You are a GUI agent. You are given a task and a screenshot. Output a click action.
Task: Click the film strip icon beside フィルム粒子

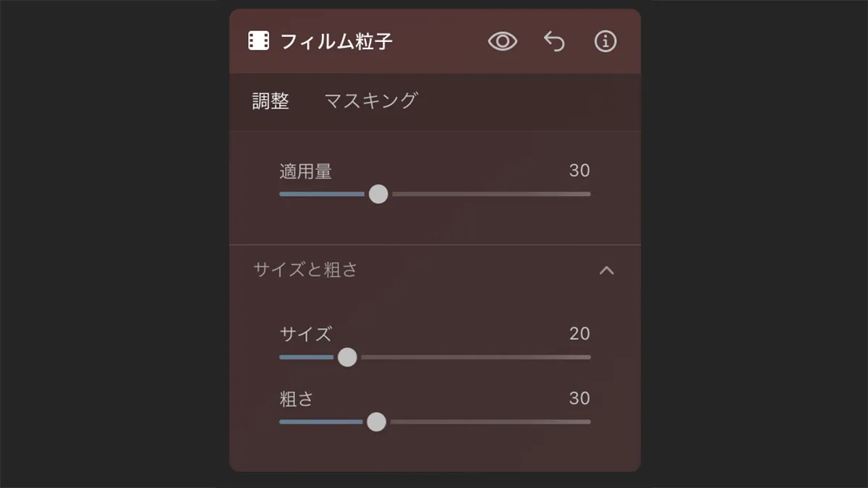[x=258, y=41]
